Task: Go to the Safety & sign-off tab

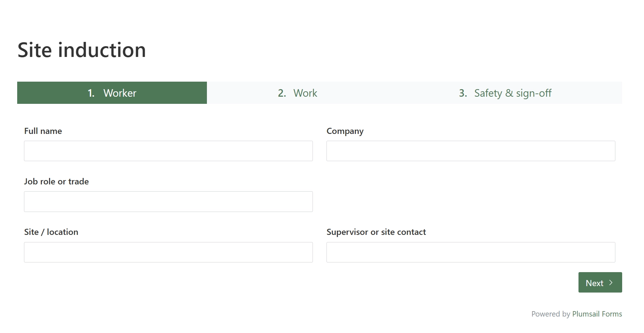Action: tap(505, 93)
